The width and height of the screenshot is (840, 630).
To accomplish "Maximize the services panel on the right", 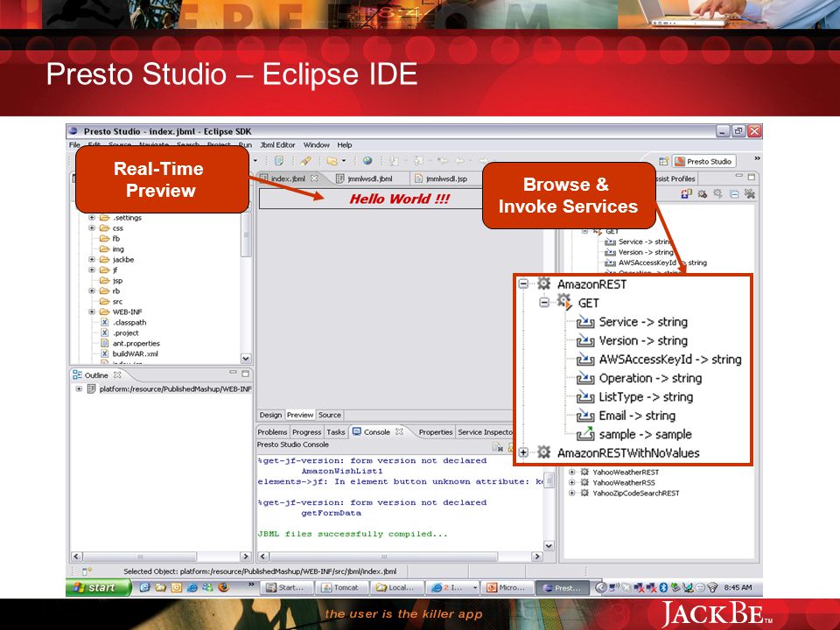I will [x=751, y=176].
